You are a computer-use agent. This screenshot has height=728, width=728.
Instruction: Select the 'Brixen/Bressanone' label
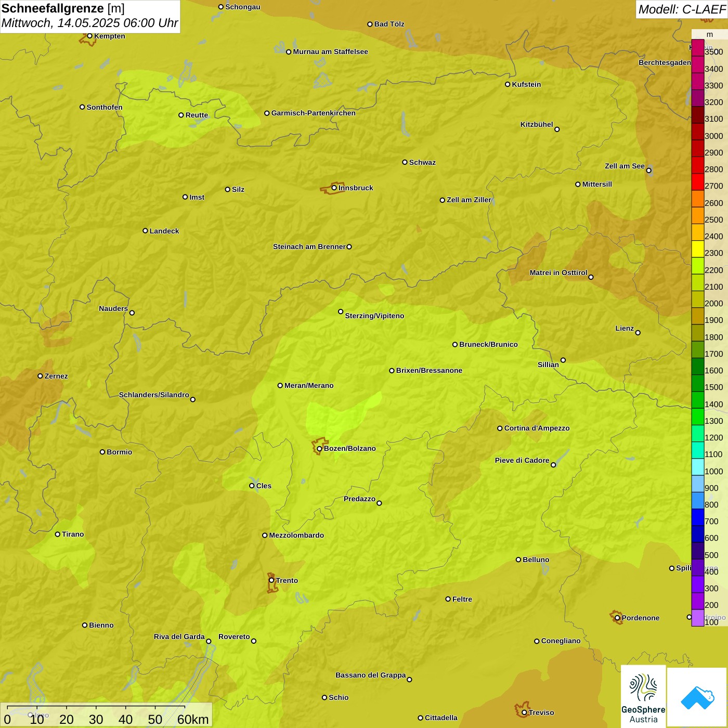[429, 370]
